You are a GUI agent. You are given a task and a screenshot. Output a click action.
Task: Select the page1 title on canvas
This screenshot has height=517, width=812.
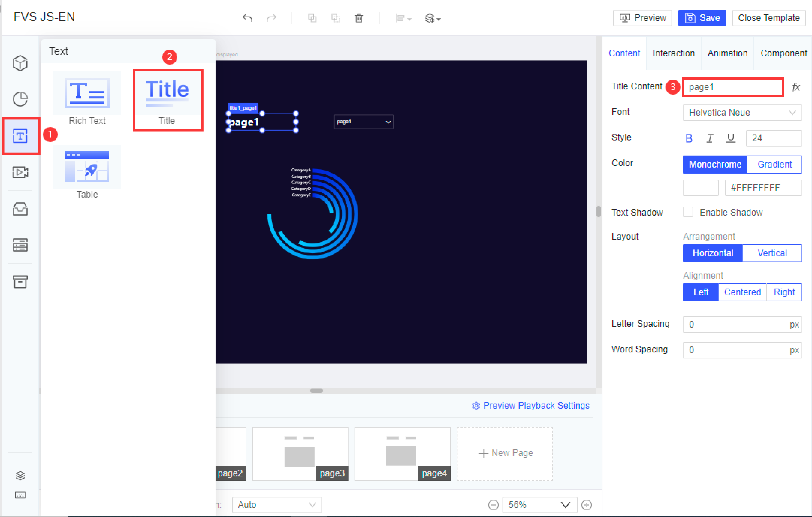tap(262, 122)
